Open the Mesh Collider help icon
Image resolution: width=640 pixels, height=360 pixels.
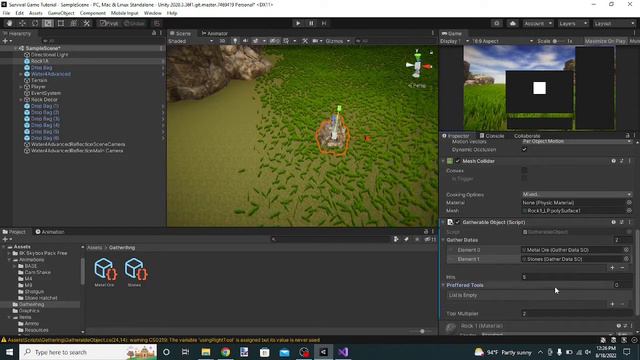click(x=613, y=161)
